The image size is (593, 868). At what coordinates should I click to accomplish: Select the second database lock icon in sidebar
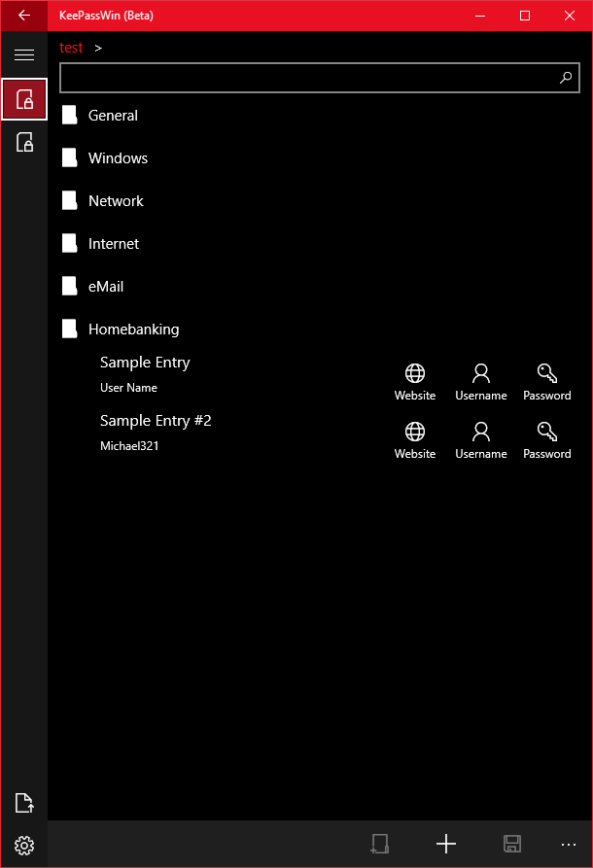point(23,142)
